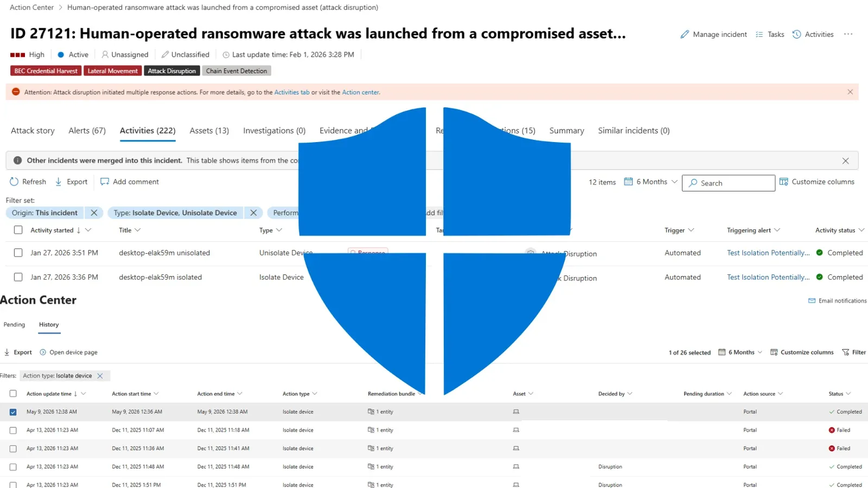Switch to the Investigations (0) tab
The width and height of the screenshot is (868, 488).
point(275,131)
